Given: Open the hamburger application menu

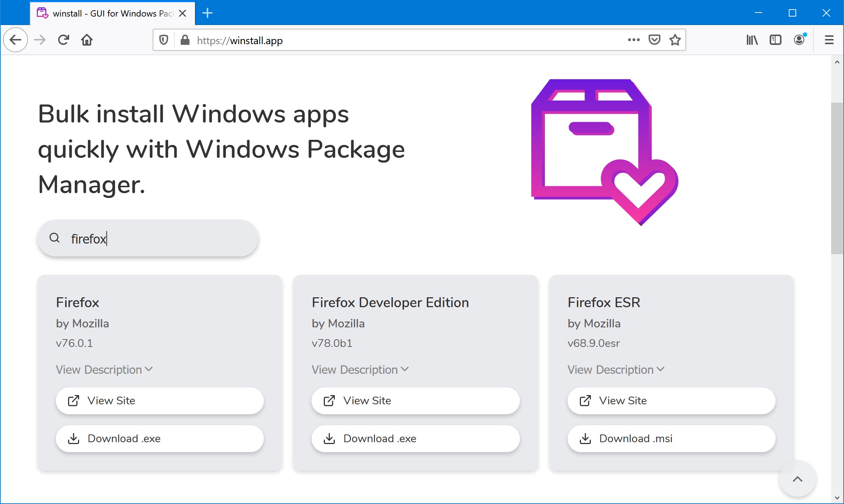Looking at the screenshot, I should tap(829, 40).
